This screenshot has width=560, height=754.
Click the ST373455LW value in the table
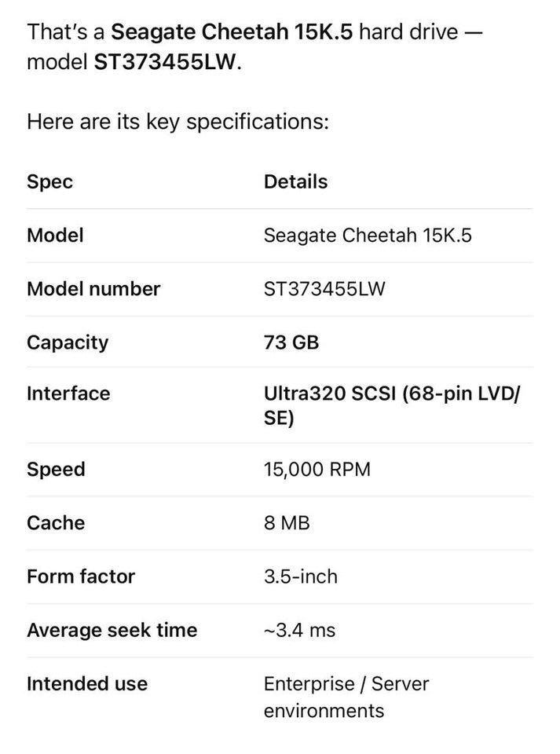[324, 289]
